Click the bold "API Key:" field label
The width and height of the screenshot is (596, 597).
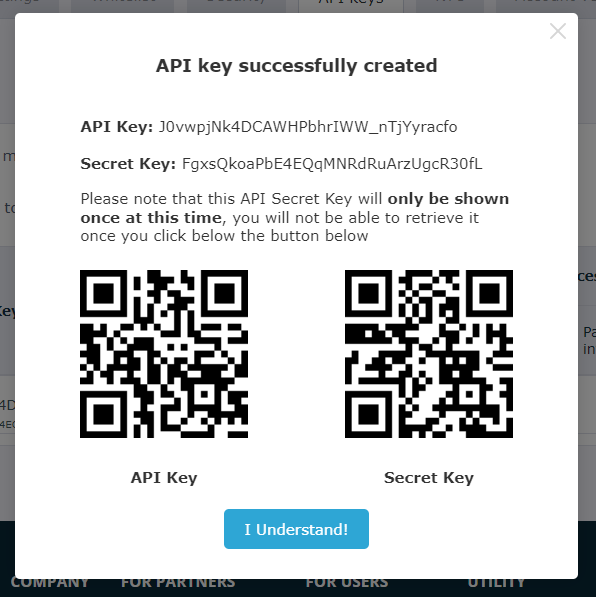pyautogui.click(x=117, y=127)
